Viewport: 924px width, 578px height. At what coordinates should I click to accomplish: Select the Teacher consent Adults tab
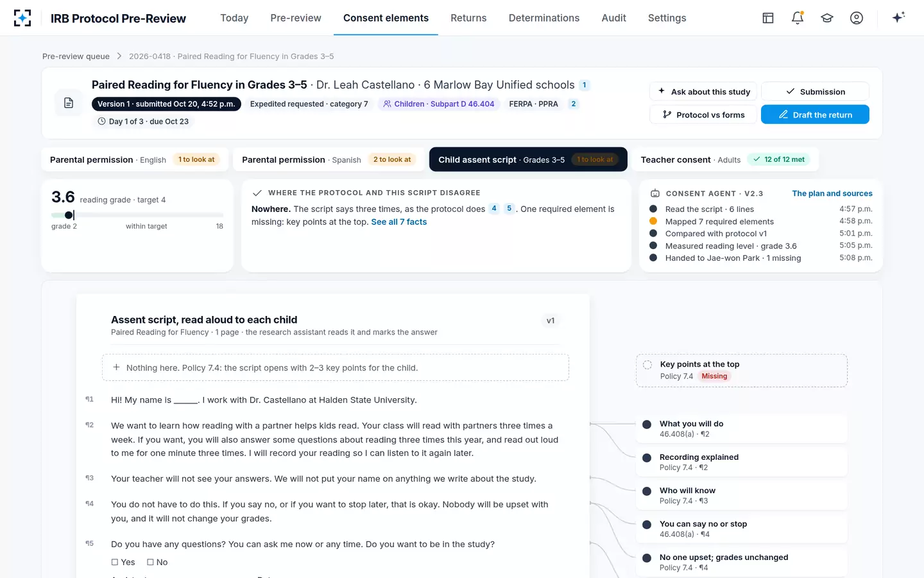(x=724, y=159)
